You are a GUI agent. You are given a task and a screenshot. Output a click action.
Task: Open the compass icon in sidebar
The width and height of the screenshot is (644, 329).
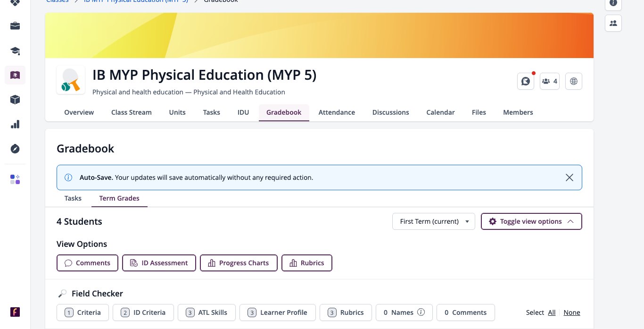[x=15, y=149]
